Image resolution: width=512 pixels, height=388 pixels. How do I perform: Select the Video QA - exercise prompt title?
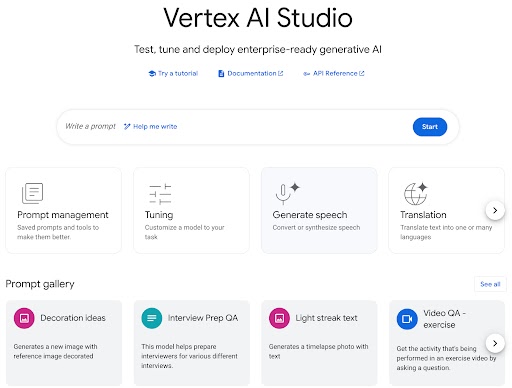444,319
